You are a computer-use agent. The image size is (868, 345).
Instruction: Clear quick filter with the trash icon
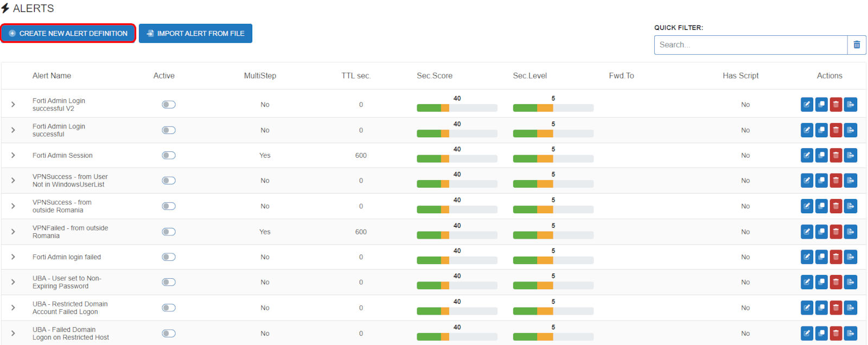pyautogui.click(x=857, y=45)
